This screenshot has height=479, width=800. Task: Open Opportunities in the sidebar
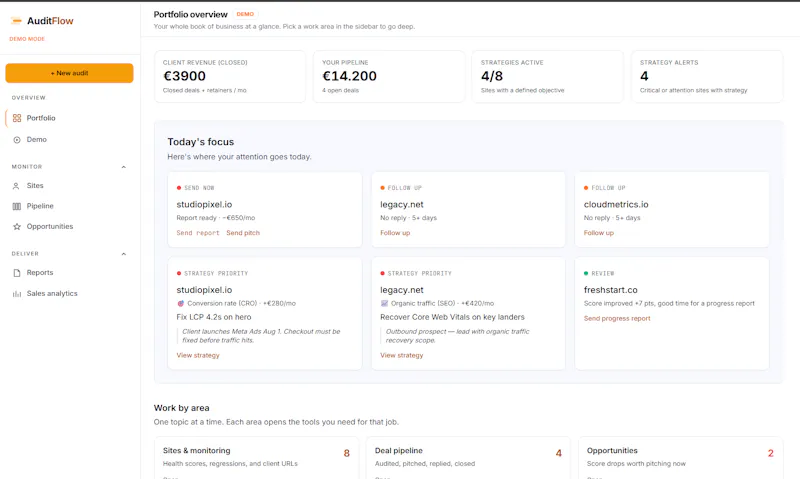click(69, 226)
